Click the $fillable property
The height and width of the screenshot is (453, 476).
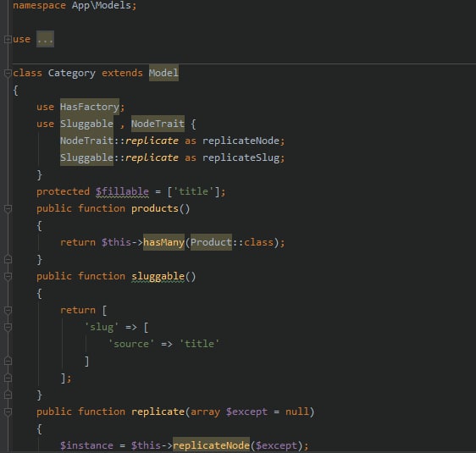click(x=122, y=191)
